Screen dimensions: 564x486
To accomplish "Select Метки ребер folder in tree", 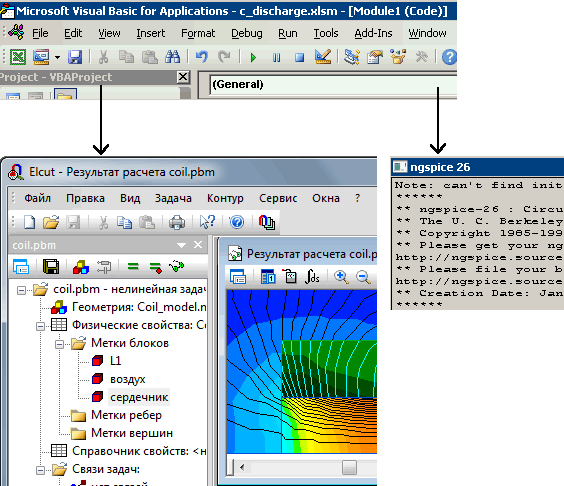I will point(126,415).
